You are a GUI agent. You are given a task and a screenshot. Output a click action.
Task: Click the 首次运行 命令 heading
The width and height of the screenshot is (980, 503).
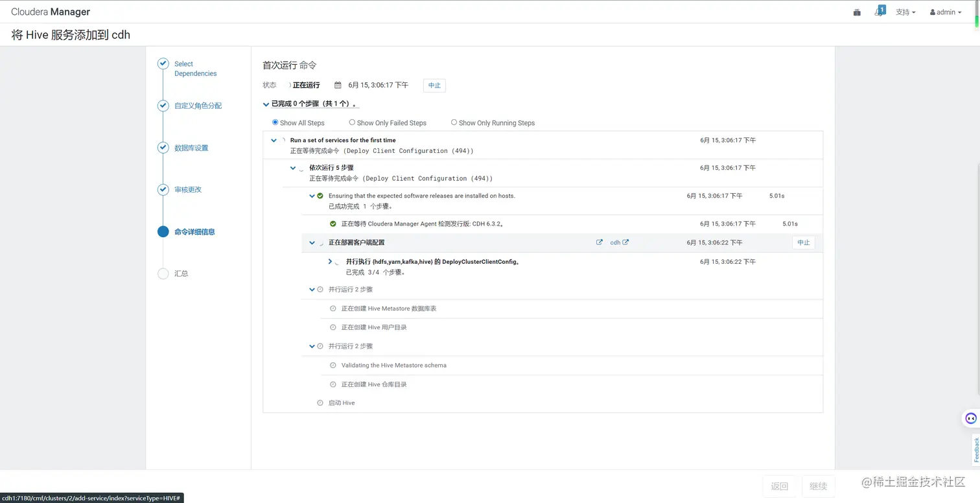point(290,65)
